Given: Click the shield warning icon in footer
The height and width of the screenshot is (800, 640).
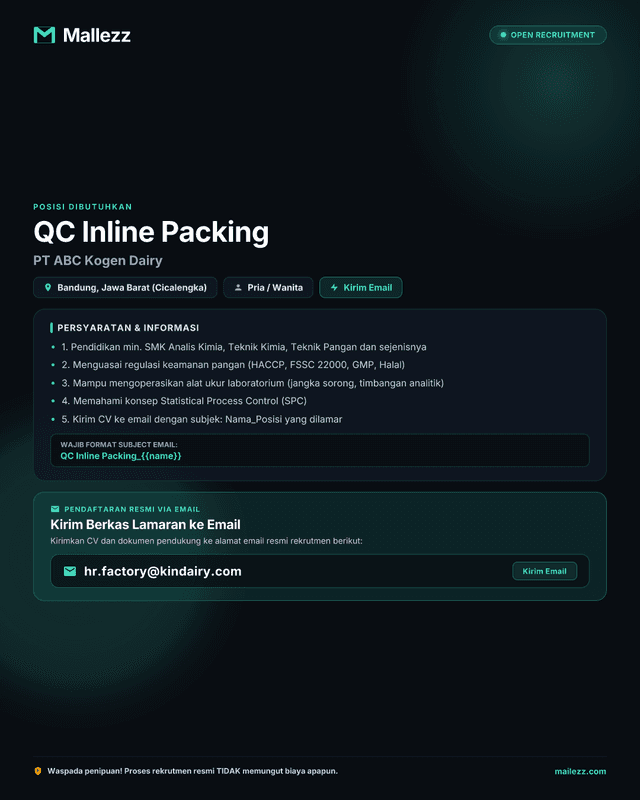Looking at the screenshot, I should [x=38, y=771].
